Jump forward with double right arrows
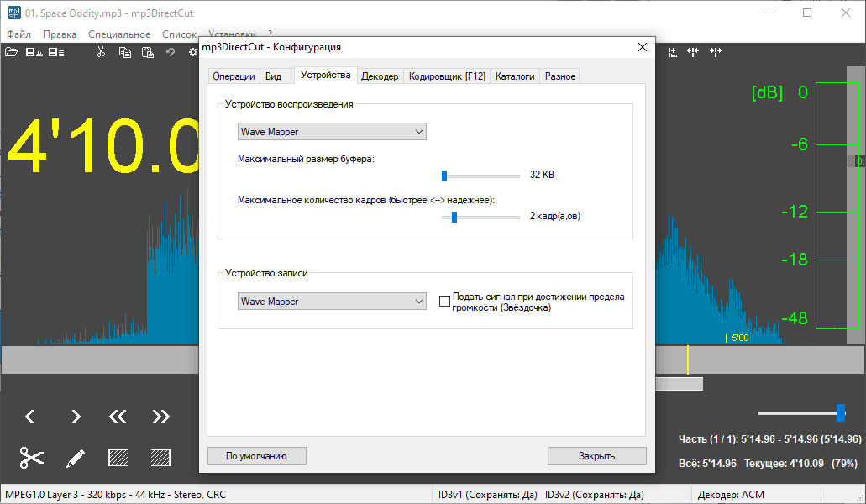The height and width of the screenshot is (504, 866). tap(160, 417)
